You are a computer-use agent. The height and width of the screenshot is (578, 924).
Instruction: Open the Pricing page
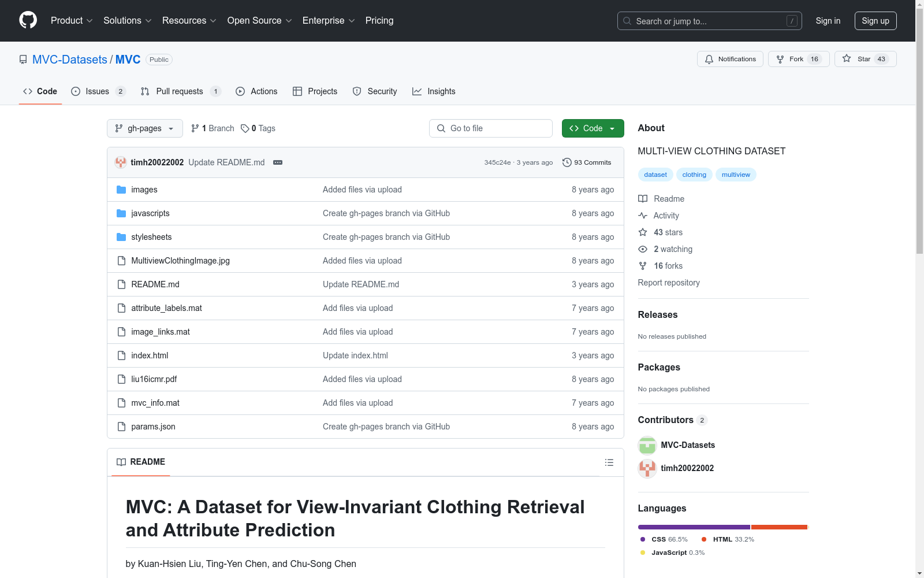(x=379, y=20)
